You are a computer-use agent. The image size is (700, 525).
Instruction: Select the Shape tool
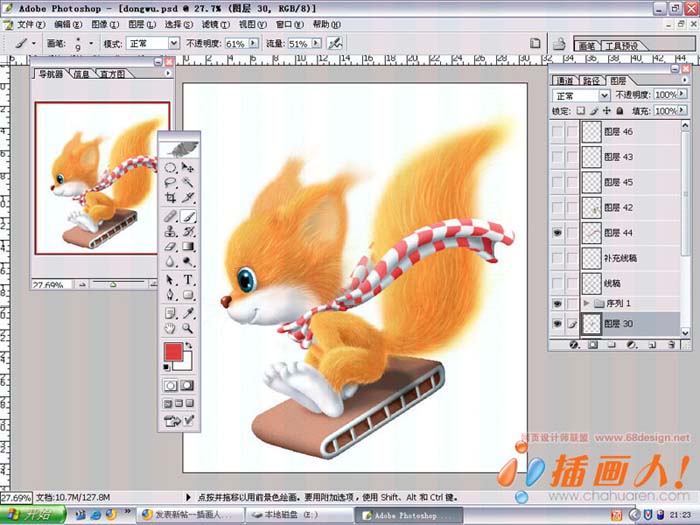[188, 295]
